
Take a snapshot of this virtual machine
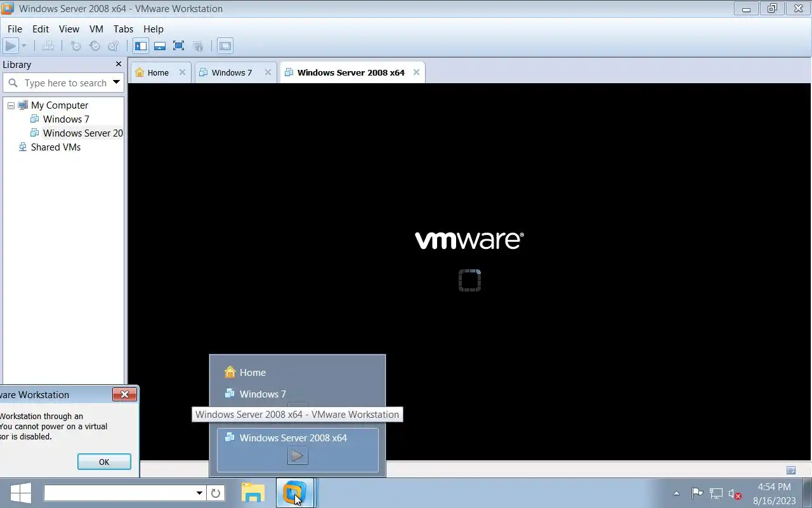[75, 46]
